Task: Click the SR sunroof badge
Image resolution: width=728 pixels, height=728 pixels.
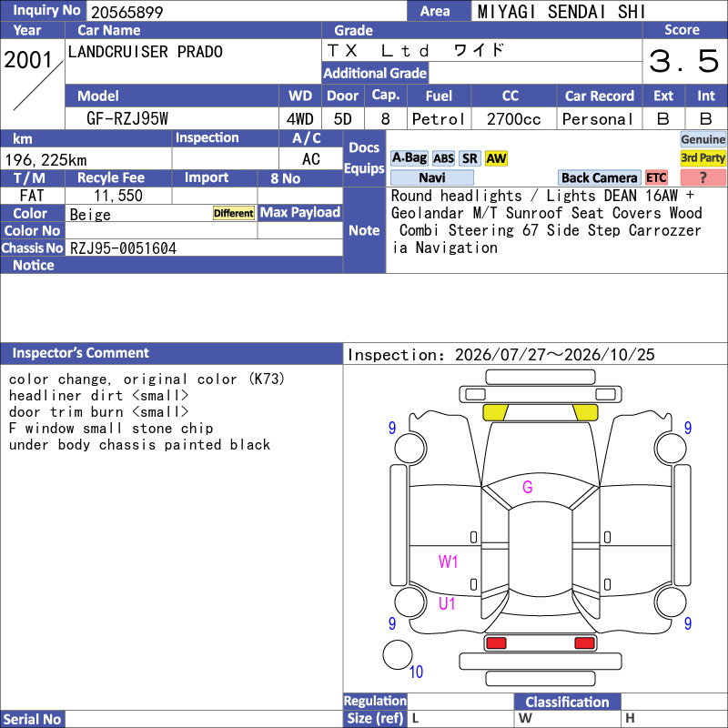Action: coord(470,158)
